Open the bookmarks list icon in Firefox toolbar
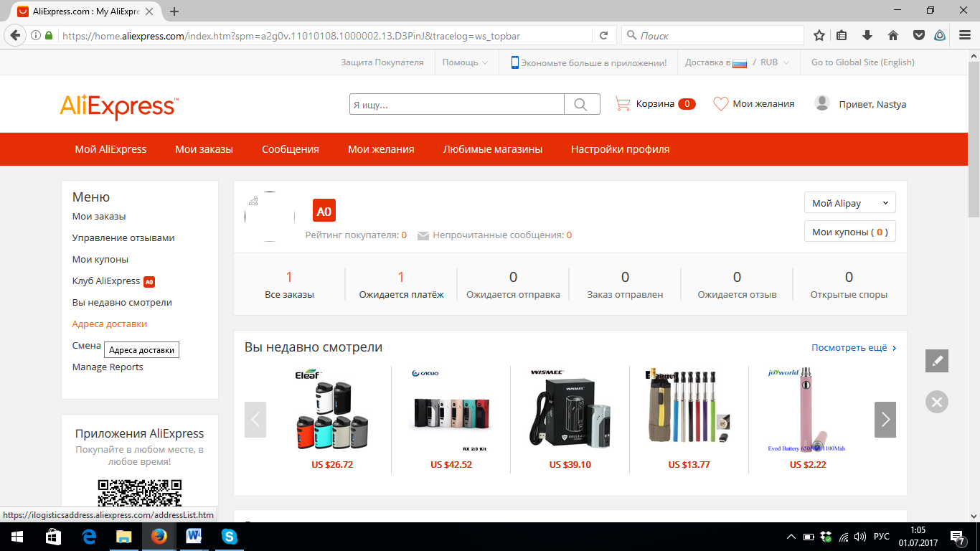 point(843,35)
